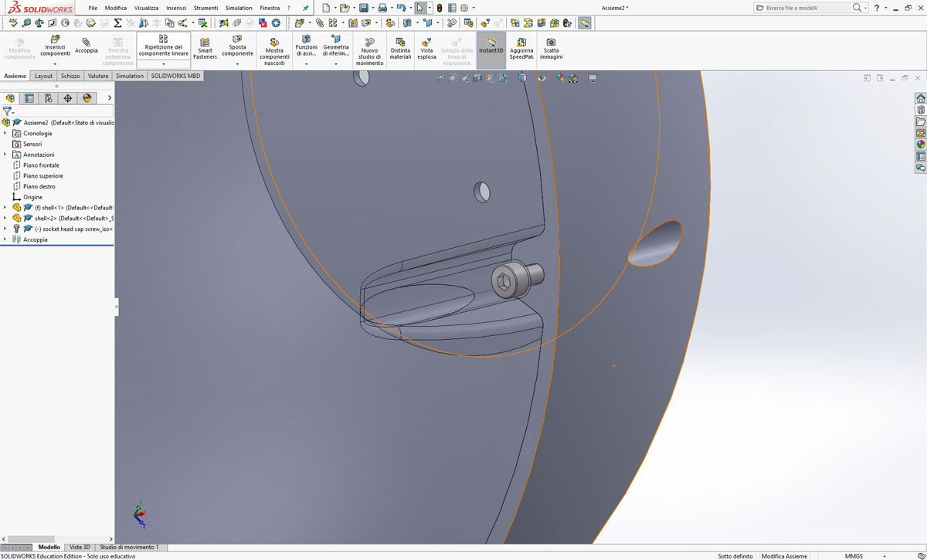Open File Explorer folder icon in task pane
Screen dimensions: 927x560
point(920,121)
